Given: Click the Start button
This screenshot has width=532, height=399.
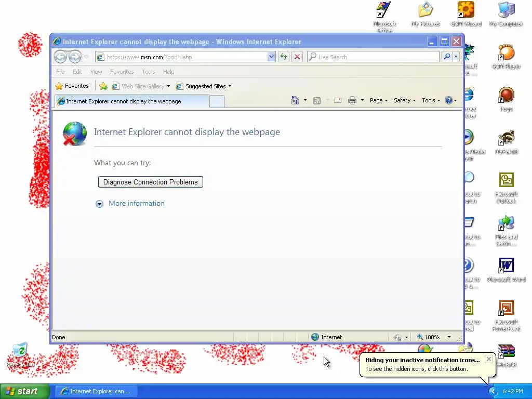Looking at the screenshot, I should pyautogui.click(x=24, y=391).
